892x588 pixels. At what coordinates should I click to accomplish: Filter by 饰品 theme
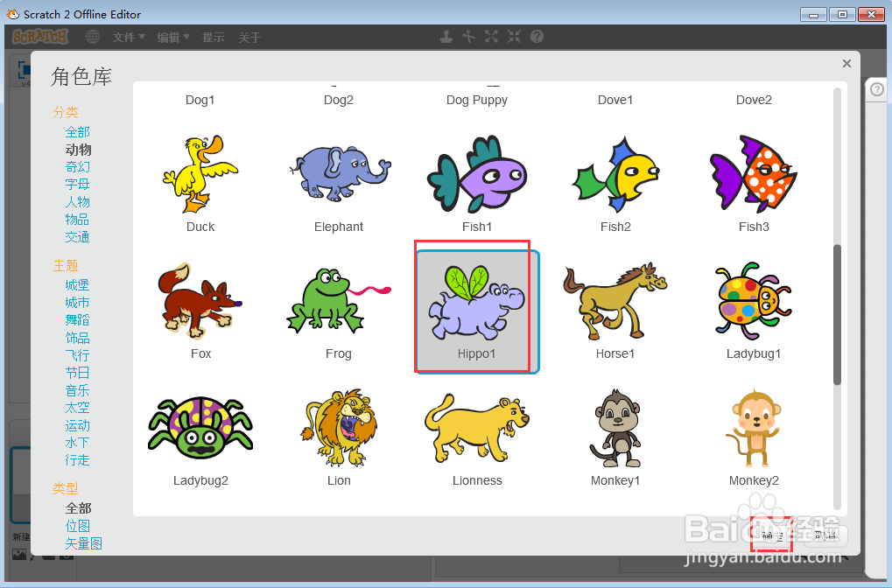pos(77,338)
